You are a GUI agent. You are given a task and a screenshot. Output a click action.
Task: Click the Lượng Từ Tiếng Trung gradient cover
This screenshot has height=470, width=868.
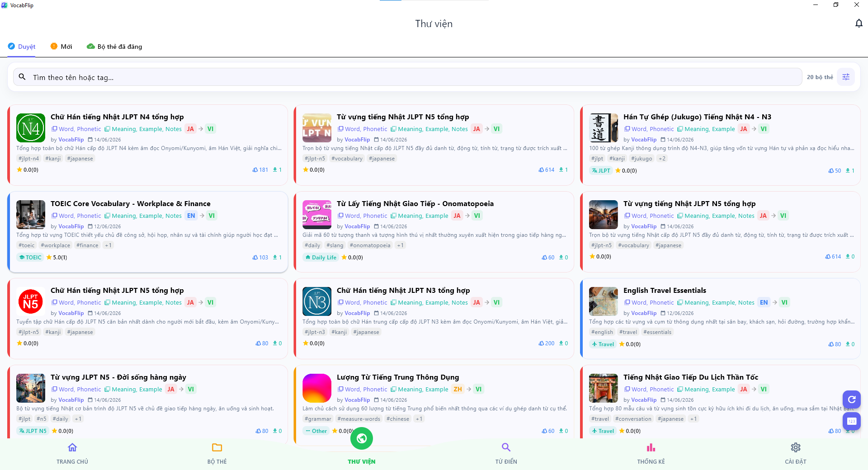tap(317, 388)
